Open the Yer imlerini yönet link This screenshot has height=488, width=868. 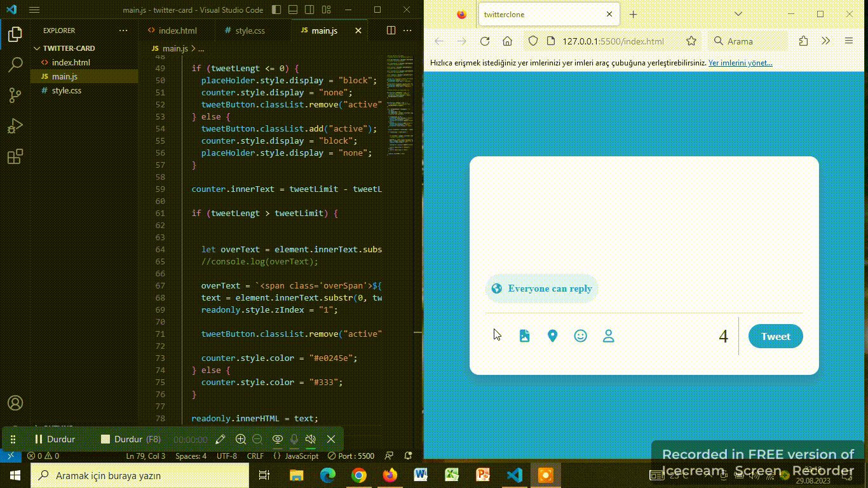740,63
